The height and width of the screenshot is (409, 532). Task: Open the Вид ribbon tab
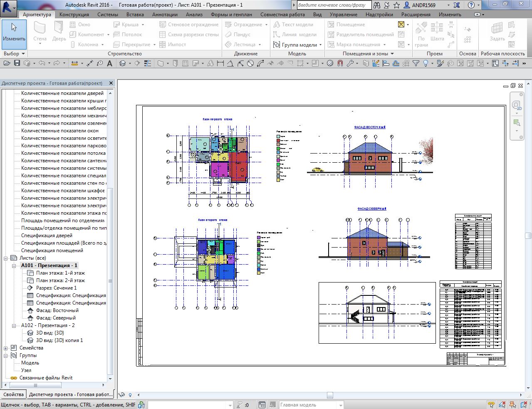317,15
